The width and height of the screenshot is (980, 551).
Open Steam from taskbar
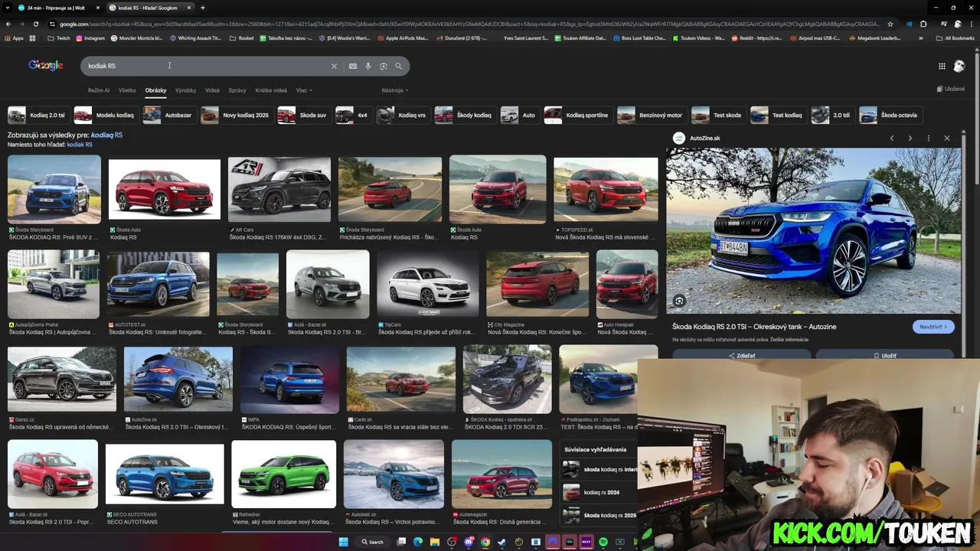click(x=502, y=542)
